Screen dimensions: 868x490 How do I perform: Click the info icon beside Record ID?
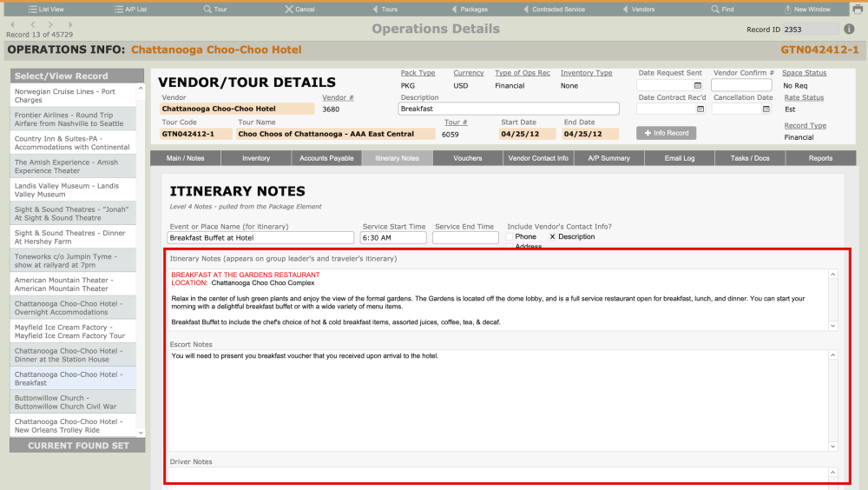(849, 29)
